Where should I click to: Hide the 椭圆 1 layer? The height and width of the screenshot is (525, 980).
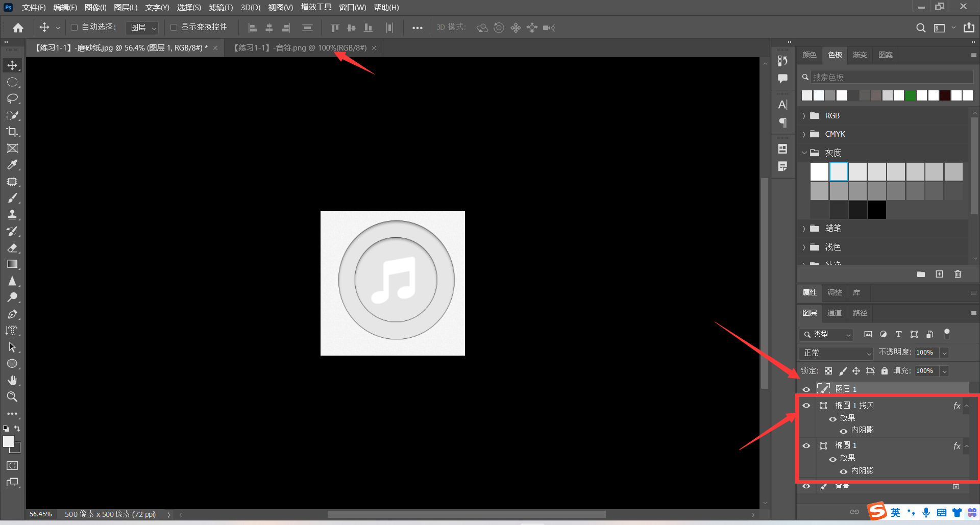(806, 446)
